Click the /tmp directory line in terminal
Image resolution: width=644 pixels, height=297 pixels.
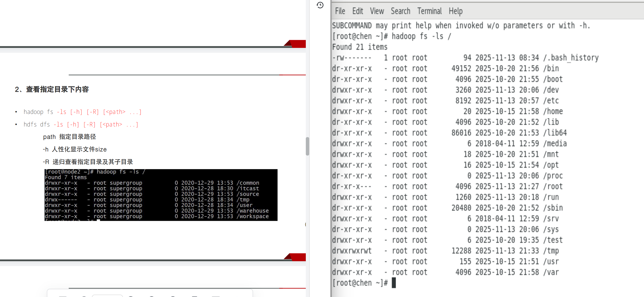[x=551, y=251]
